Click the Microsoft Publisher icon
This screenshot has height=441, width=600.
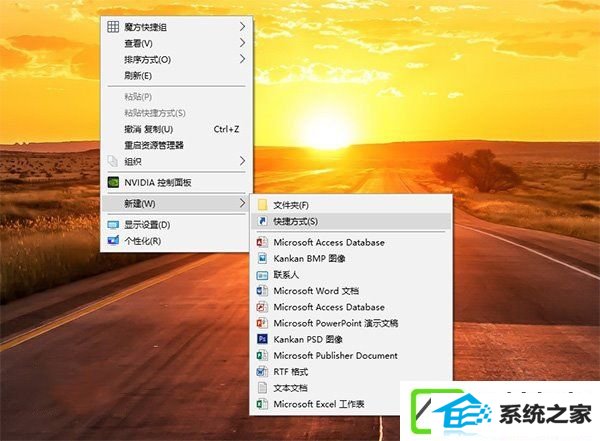262,355
